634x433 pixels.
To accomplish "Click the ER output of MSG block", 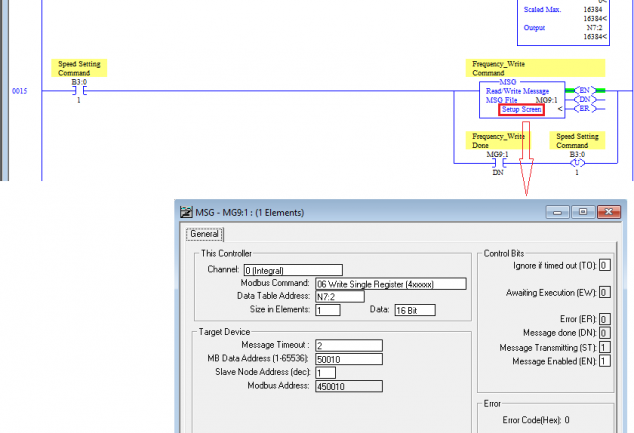I will [x=585, y=108].
